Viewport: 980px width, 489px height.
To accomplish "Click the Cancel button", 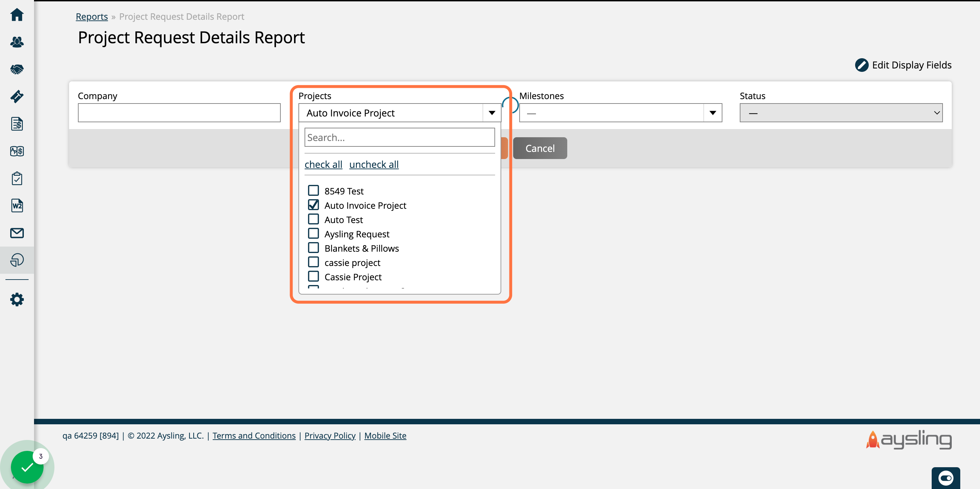I will pyautogui.click(x=540, y=148).
